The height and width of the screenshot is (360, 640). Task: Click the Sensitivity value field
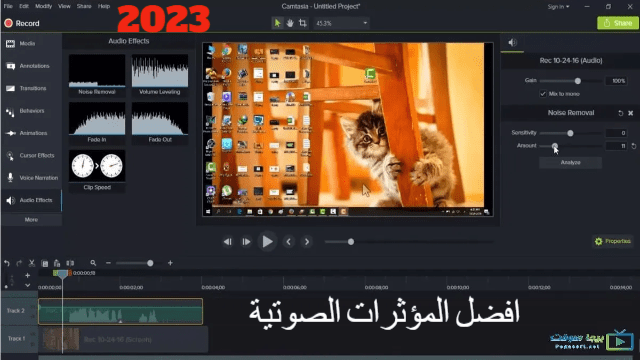(x=616, y=133)
